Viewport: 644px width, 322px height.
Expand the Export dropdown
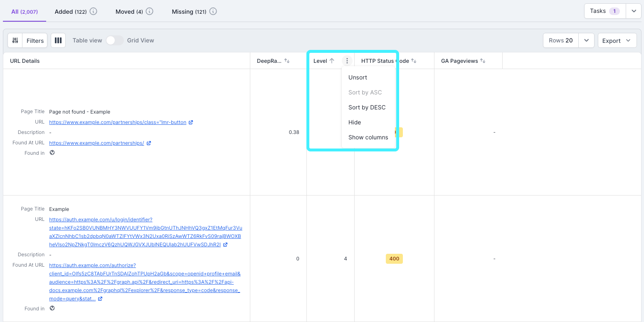(617, 40)
